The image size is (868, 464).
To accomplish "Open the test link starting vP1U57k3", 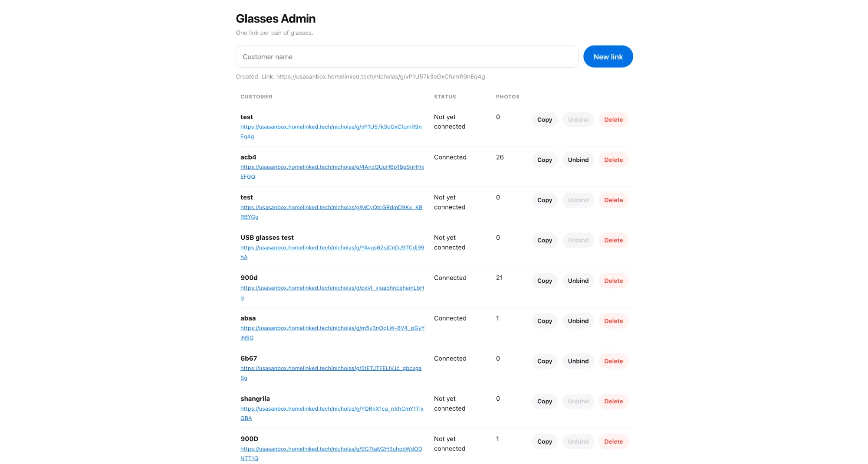I will (x=331, y=131).
